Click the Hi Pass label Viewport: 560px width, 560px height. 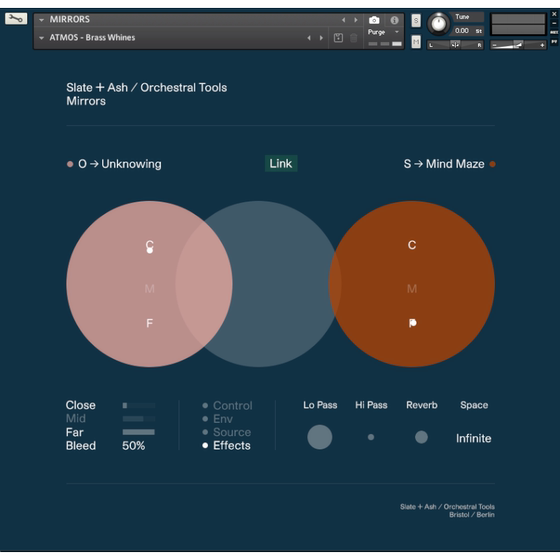[x=371, y=405]
